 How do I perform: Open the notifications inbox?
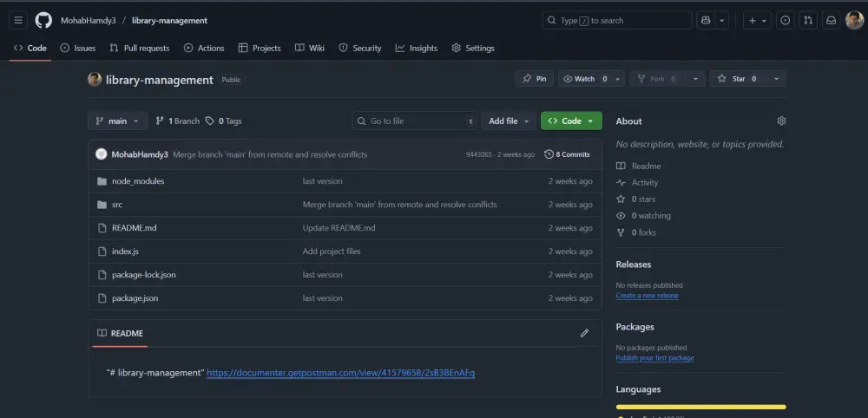click(x=831, y=21)
